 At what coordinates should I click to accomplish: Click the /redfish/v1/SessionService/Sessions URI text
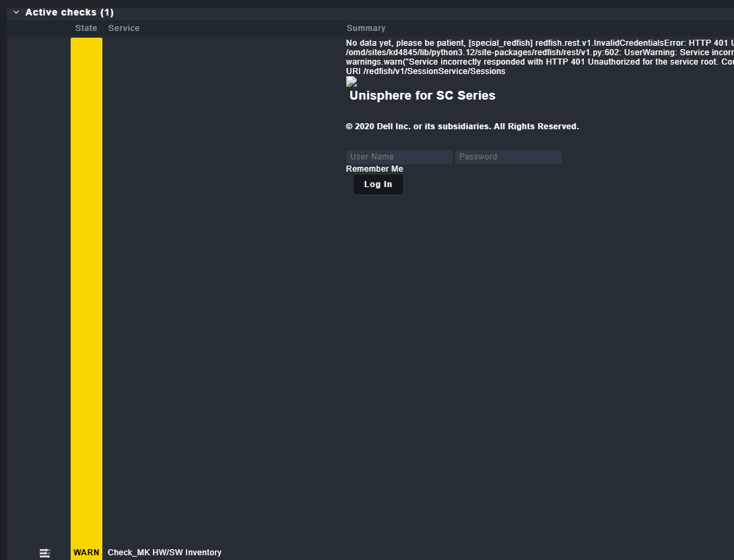pyautogui.click(x=426, y=71)
